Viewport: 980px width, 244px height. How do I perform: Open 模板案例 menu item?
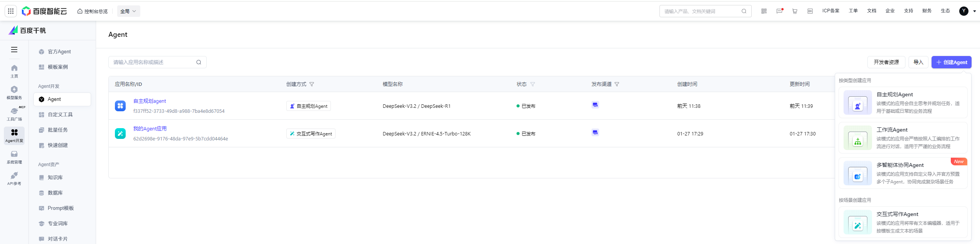click(x=62, y=67)
